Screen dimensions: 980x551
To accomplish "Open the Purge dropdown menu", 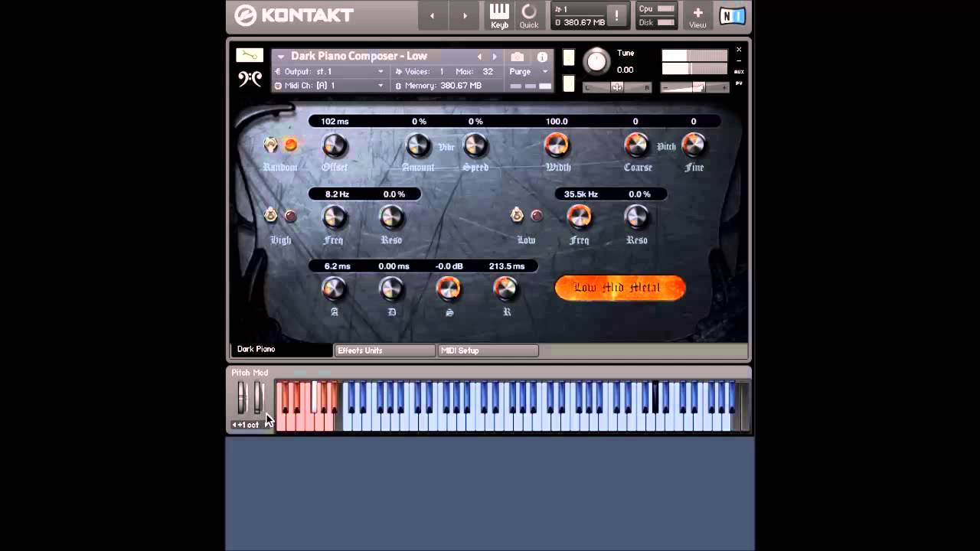I will tap(529, 71).
